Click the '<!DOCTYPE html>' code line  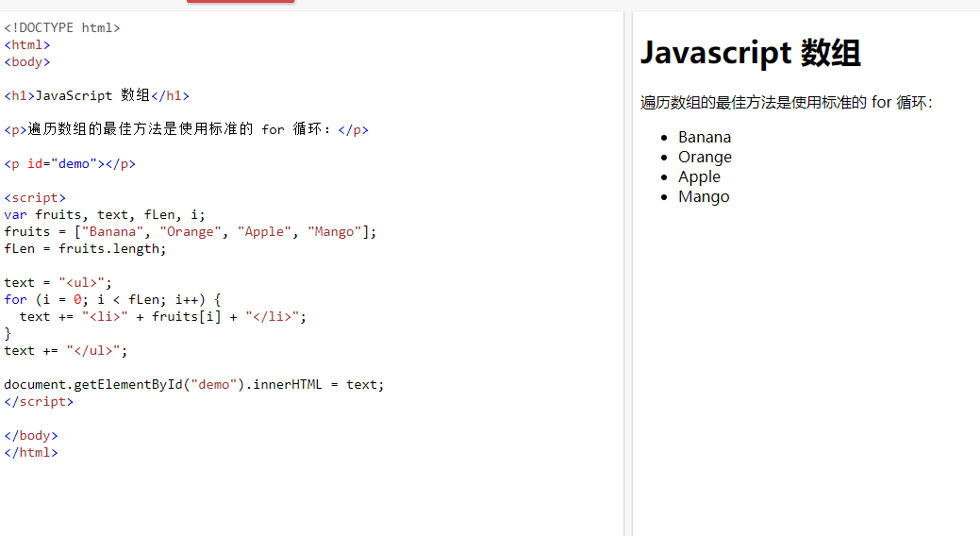62,27
